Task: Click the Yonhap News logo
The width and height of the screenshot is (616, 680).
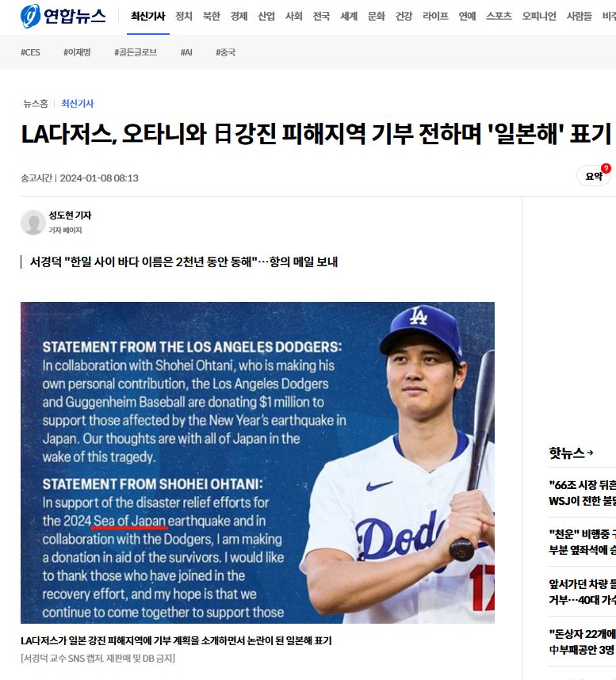Action: [x=63, y=16]
